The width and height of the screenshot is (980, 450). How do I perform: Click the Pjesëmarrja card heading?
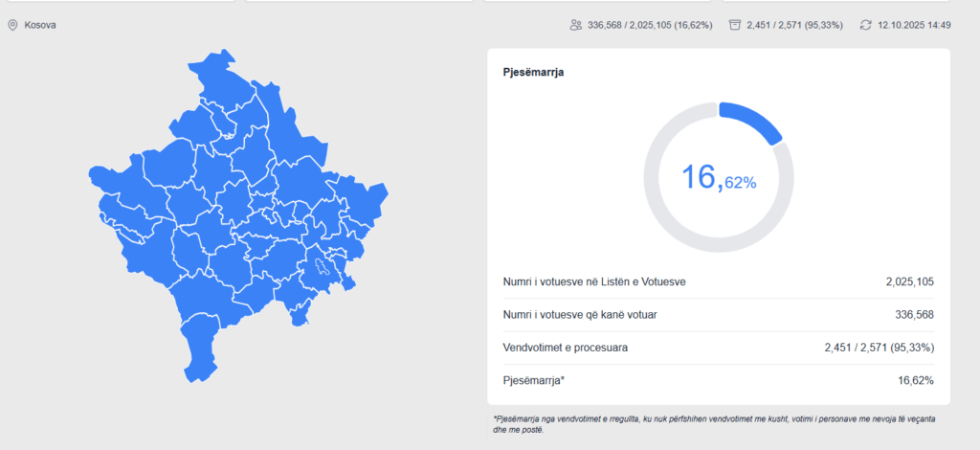533,72
